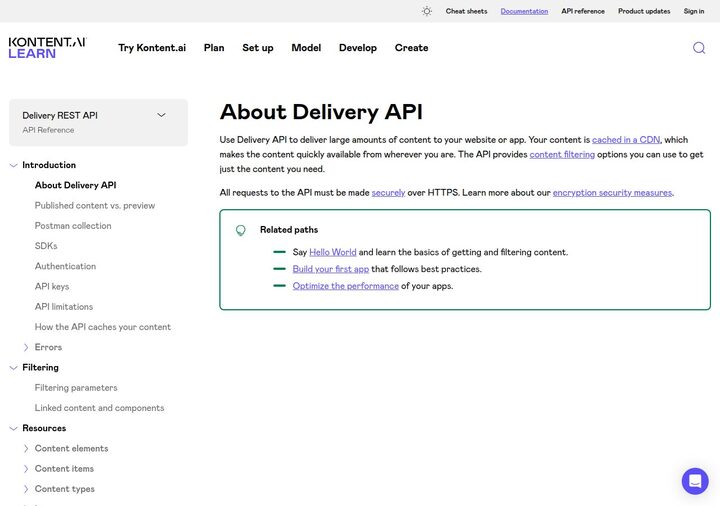Open the Try Kontent.ai menu

[152, 48]
